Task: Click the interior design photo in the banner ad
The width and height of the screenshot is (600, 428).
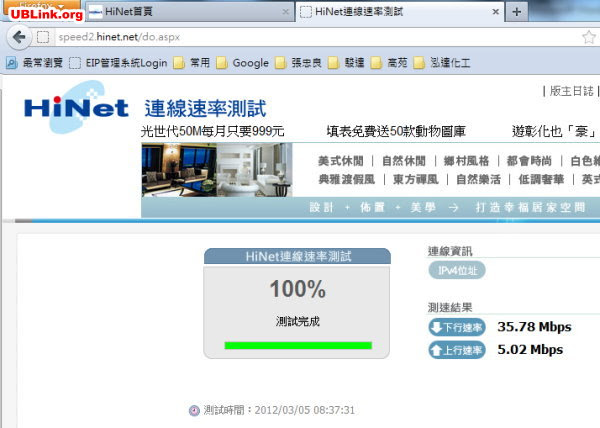Action: tap(217, 170)
